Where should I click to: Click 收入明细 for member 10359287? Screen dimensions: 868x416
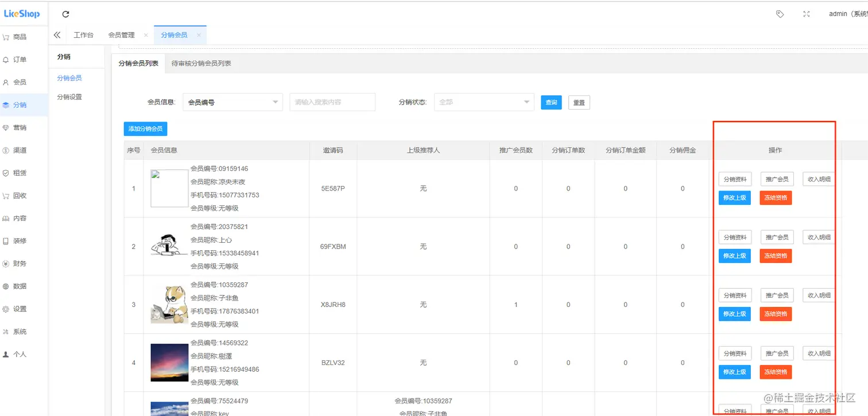(819, 296)
